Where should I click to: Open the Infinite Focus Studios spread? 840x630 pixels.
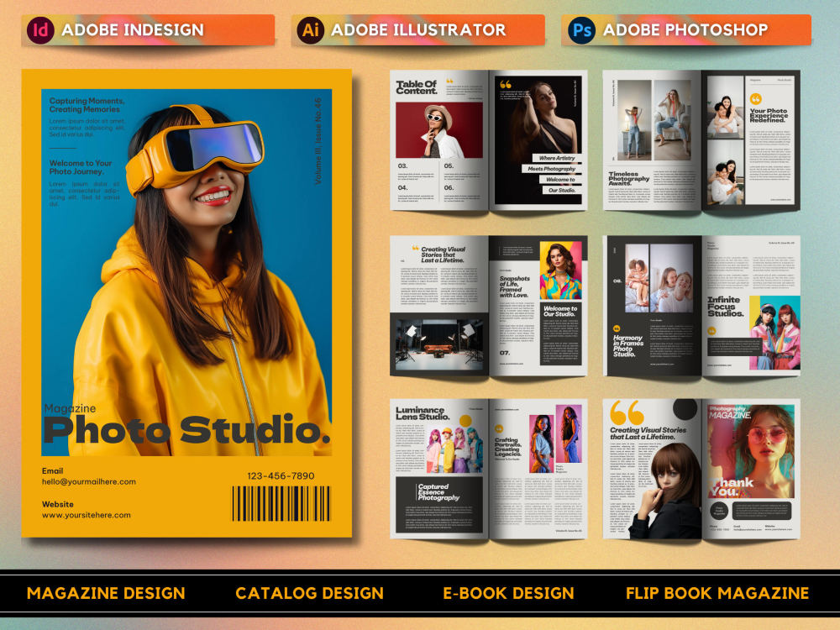pos(703,306)
